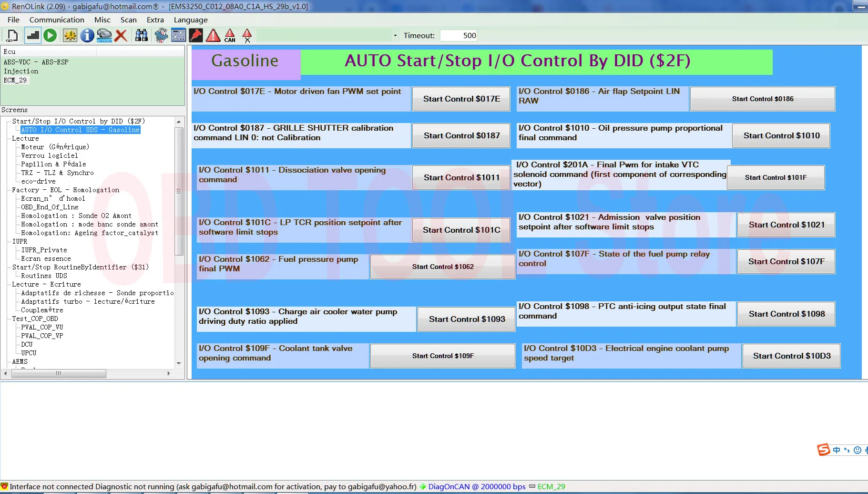Image resolution: width=868 pixels, height=494 pixels.
Task: Click Screens tree scroll-up arrow
Action: click(179, 122)
